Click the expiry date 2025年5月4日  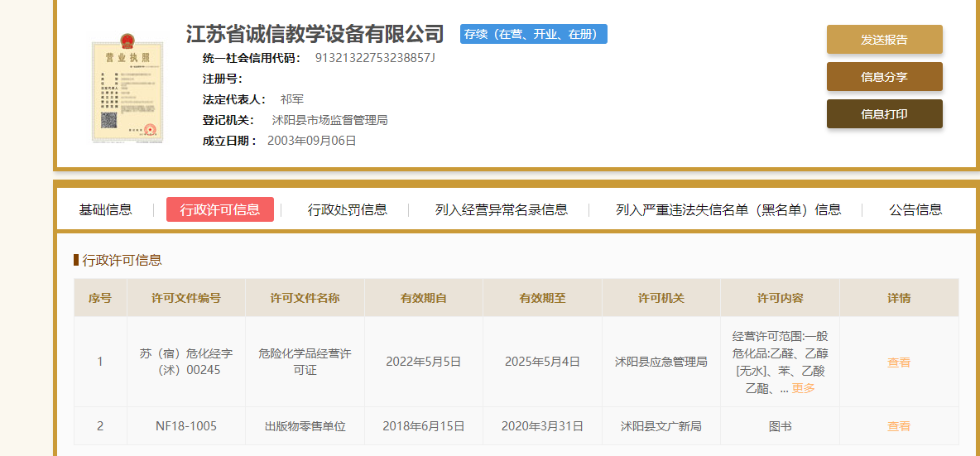pos(542,362)
